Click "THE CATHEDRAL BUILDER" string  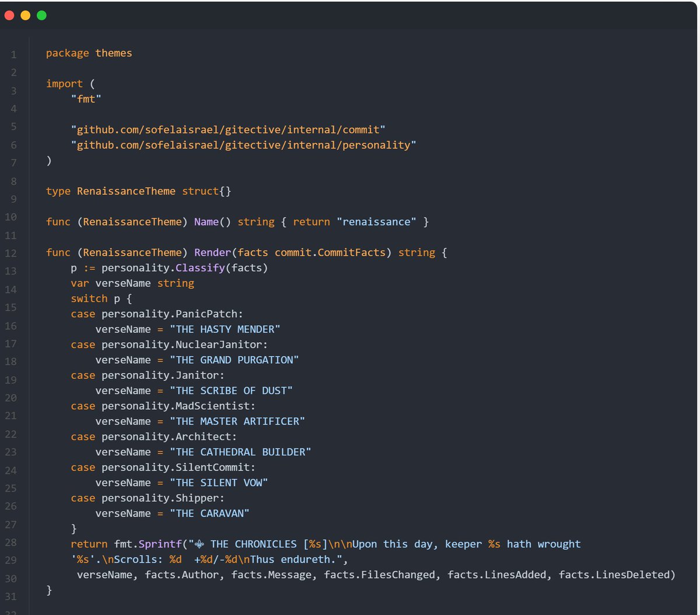pos(241,452)
